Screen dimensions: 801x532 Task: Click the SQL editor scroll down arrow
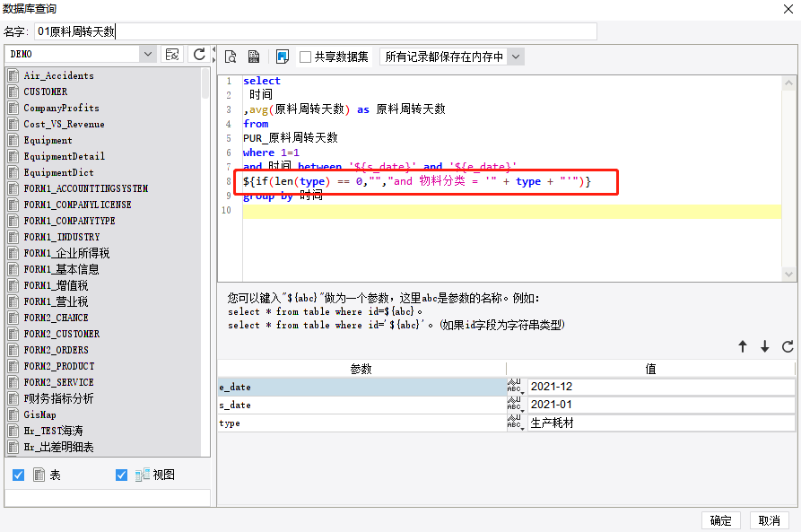[x=788, y=275]
